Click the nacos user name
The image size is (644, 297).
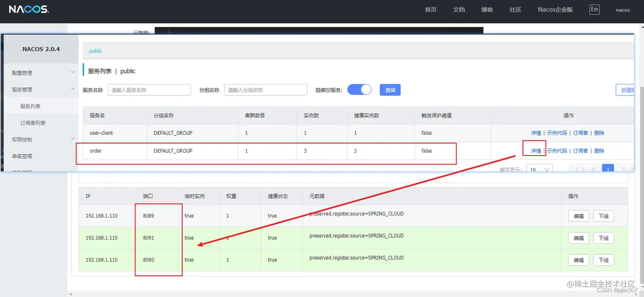(x=623, y=10)
